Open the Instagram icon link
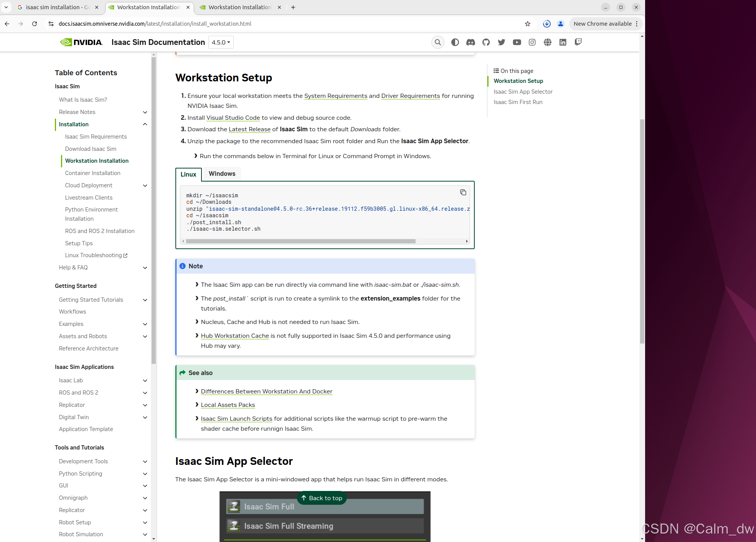This screenshot has width=756, height=542. coord(532,42)
